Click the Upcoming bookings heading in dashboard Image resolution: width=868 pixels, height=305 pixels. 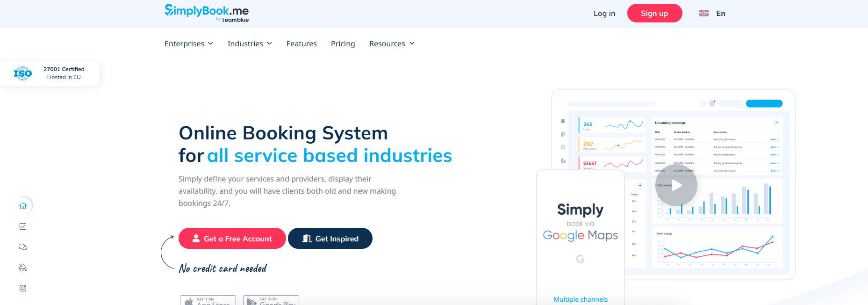pyautogui.click(x=670, y=123)
